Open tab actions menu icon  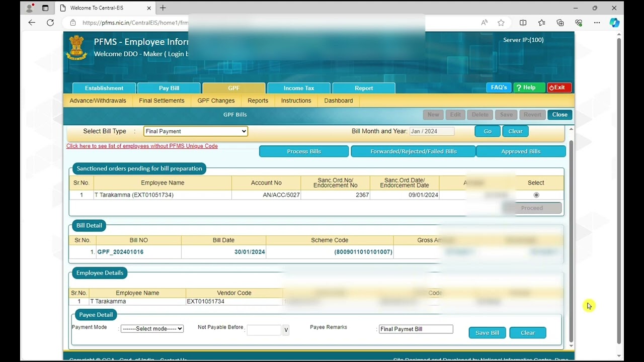(45, 8)
